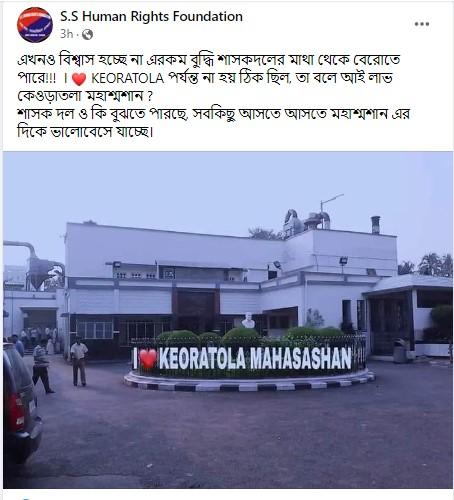This screenshot has width=454, height=500.
Task: Click the MAHASASHAN lettering on the sign
Action: (301, 359)
